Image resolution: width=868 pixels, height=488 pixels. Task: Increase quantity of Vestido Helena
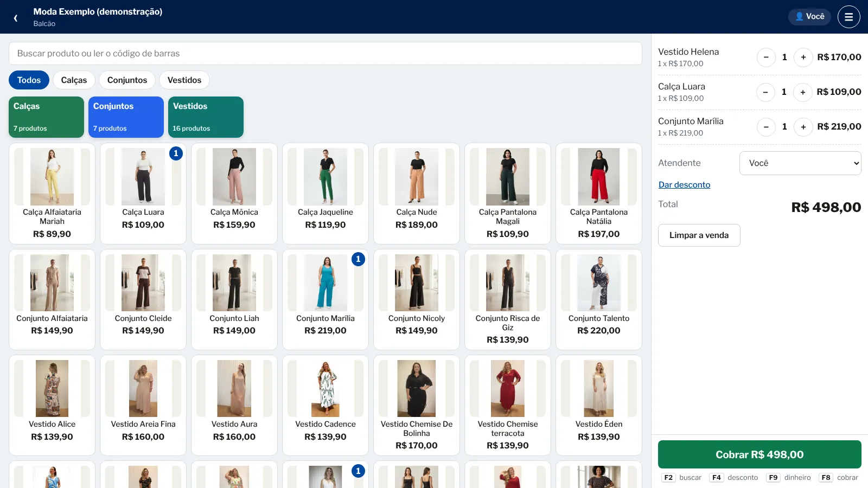(803, 57)
